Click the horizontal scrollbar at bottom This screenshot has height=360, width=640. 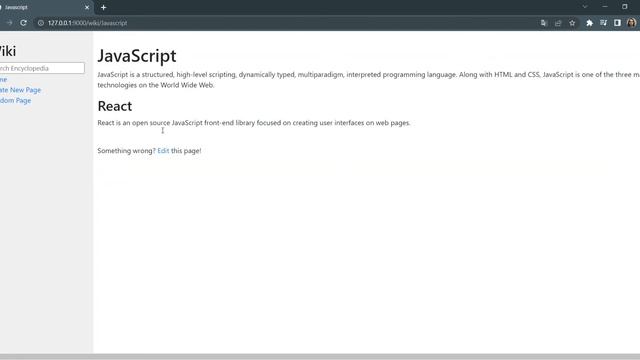click(320, 357)
